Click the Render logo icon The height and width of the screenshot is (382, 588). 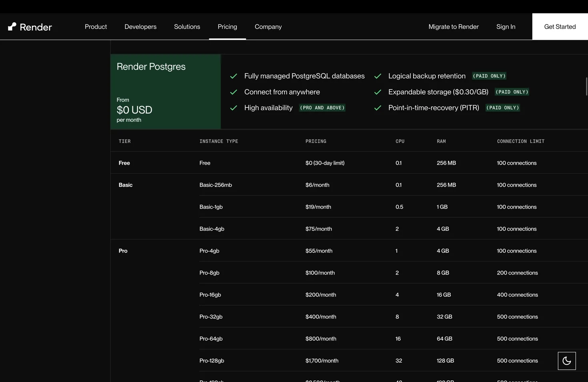12,27
